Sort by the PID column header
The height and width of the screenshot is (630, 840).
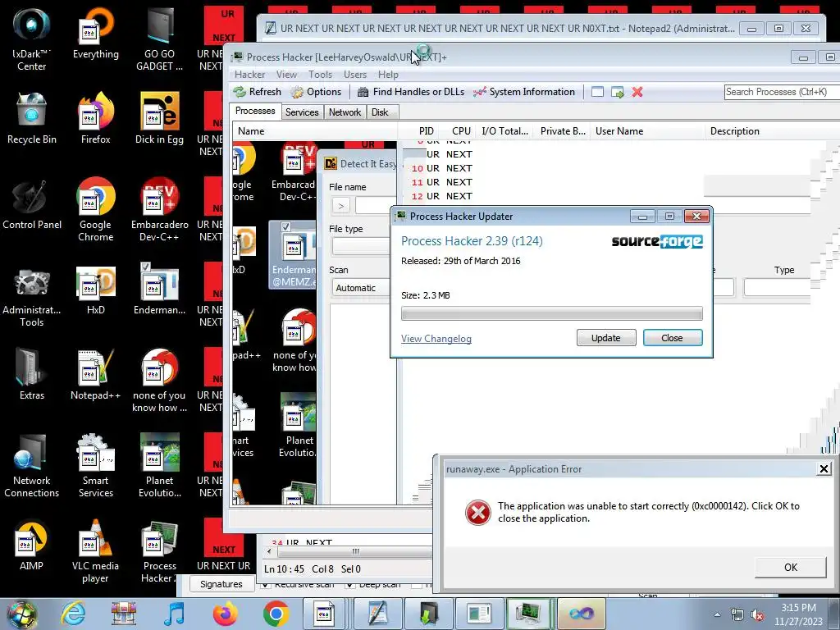pyautogui.click(x=427, y=131)
